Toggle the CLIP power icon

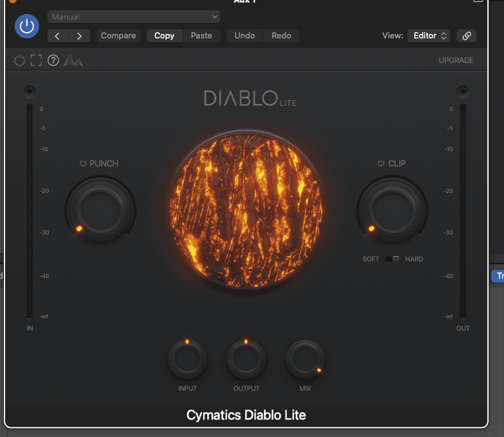click(x=381, y=163)
